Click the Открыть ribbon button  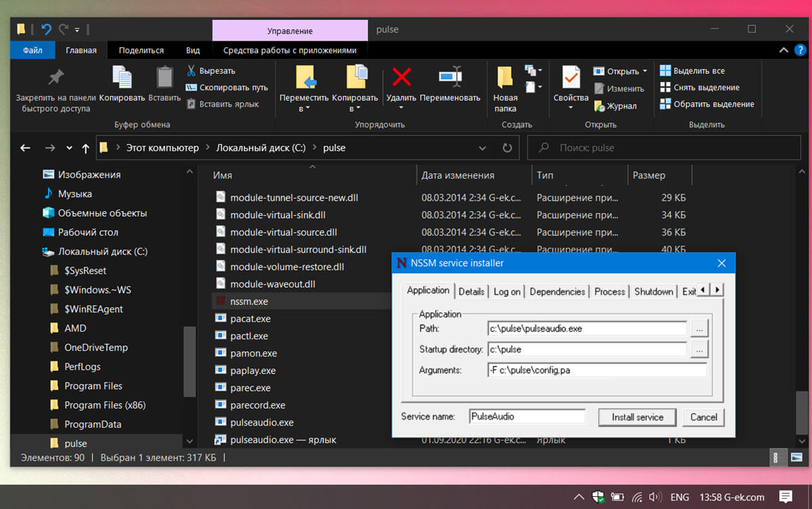click(x=620, y=71)
